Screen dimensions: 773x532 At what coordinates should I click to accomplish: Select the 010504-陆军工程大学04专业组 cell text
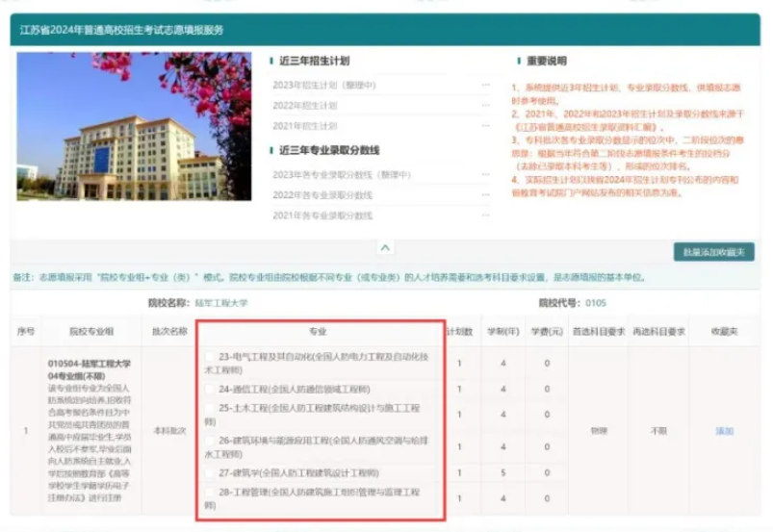[90, 369]
